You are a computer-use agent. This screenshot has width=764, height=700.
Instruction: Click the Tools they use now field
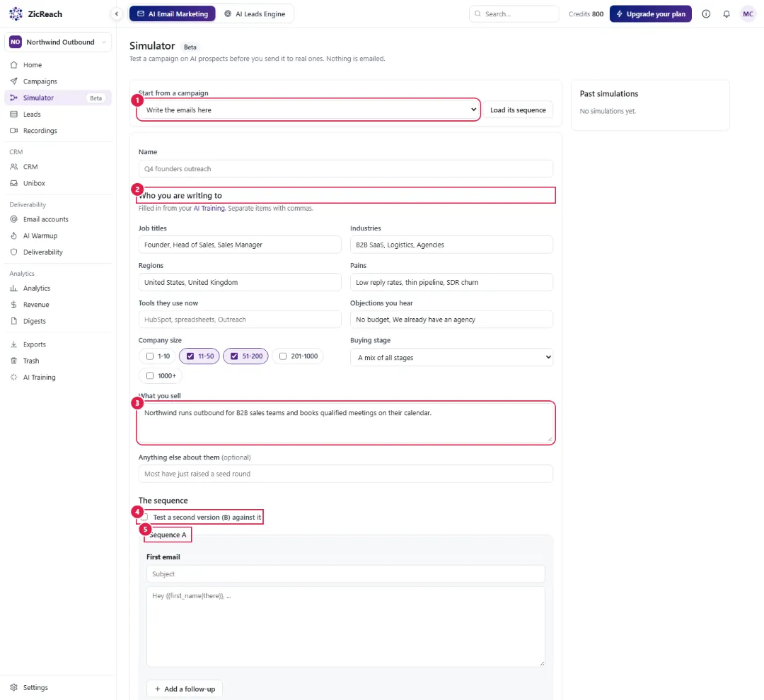[240, 320]
